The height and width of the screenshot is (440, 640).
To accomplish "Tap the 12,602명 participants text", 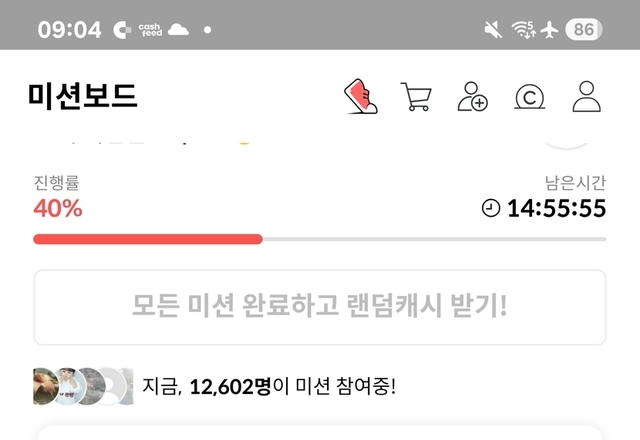I will pyautogui.click(x=230, y=386).
